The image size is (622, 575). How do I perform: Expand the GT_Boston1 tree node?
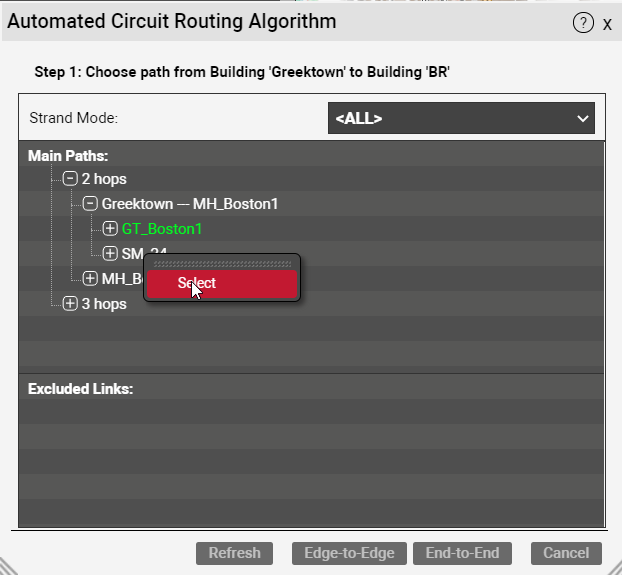pos(110,229)
